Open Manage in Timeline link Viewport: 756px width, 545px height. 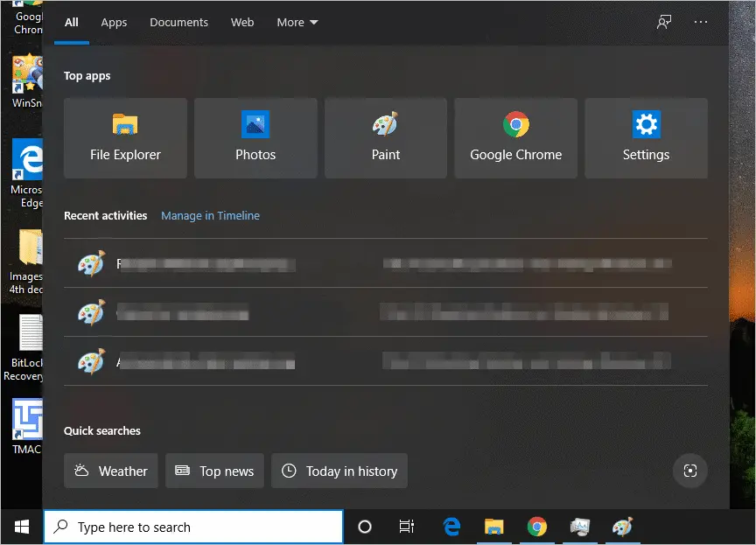tap(210, 216)
